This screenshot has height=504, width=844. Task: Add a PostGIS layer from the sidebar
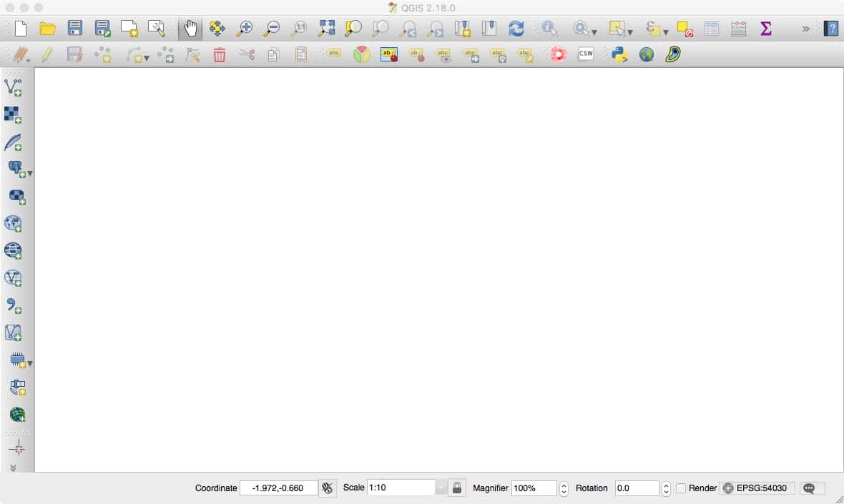pyautogui.click(x=16, y=170)
